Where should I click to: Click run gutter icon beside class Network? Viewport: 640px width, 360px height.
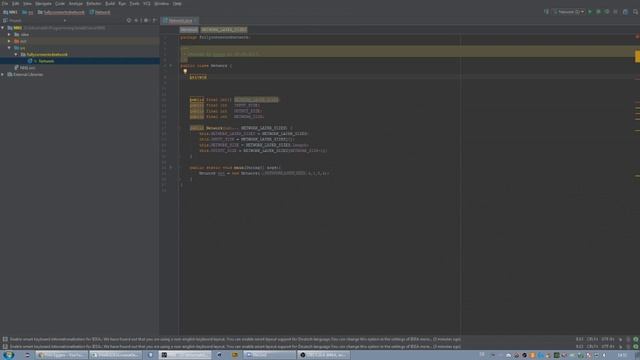tap(171, 66)
